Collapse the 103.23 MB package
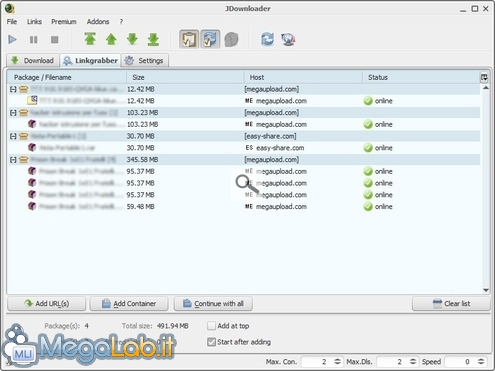The height and width of the screenshot is (371, 495). pos(13,113)
